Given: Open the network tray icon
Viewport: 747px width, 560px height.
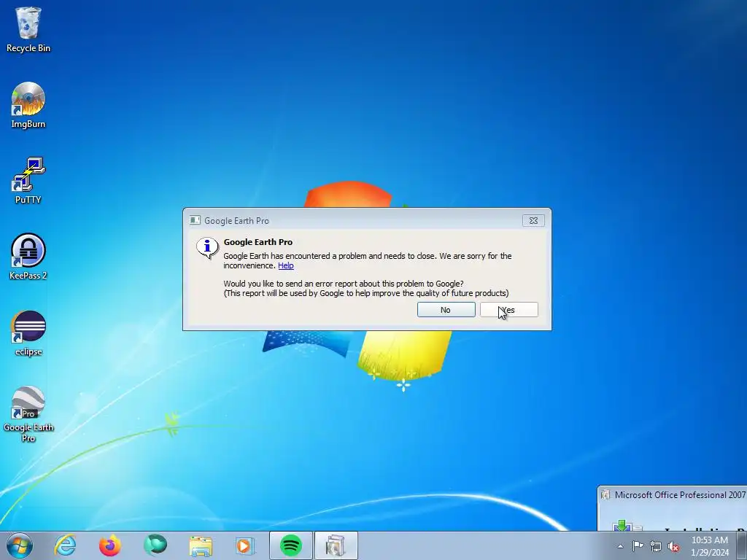Looking at the screenshot, I should (x=656, y=546).
